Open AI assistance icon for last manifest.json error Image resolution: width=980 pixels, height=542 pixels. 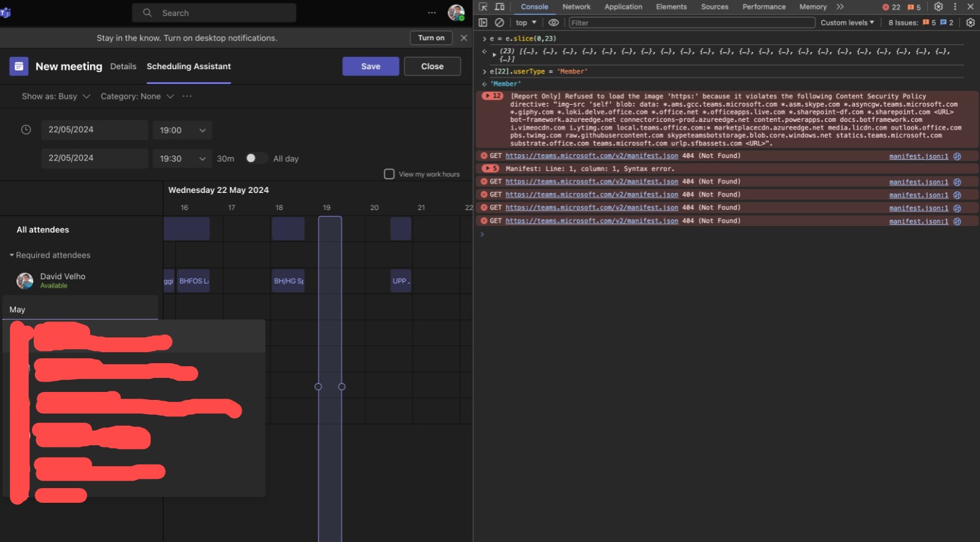tap(957, 221)
